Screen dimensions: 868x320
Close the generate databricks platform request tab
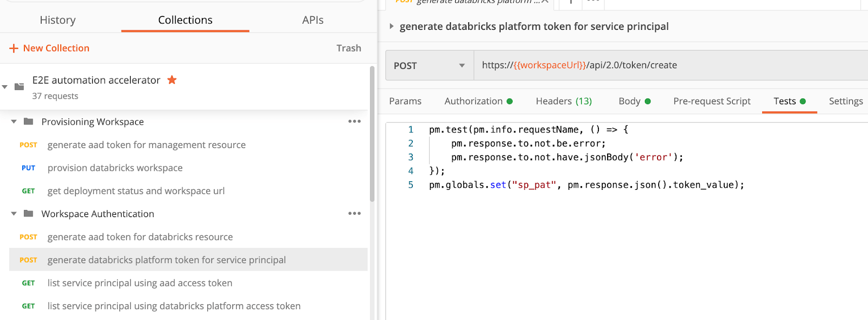click(545, 2)
